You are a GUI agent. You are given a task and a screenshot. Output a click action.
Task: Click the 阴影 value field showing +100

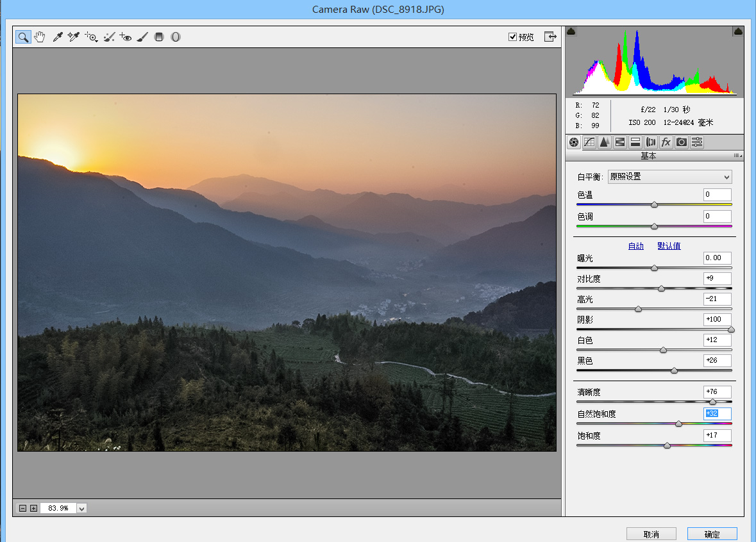tap(718, 320)
